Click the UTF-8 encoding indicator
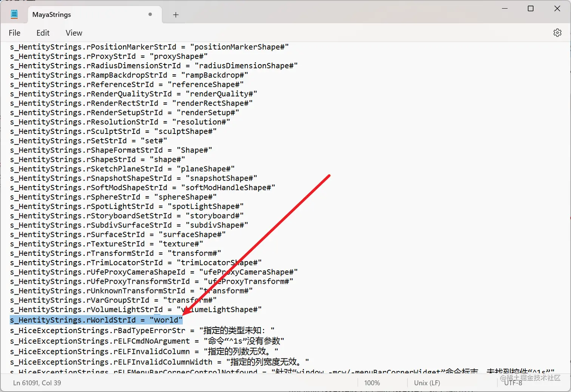Screen dimensions: 571x392 point(513,383)
